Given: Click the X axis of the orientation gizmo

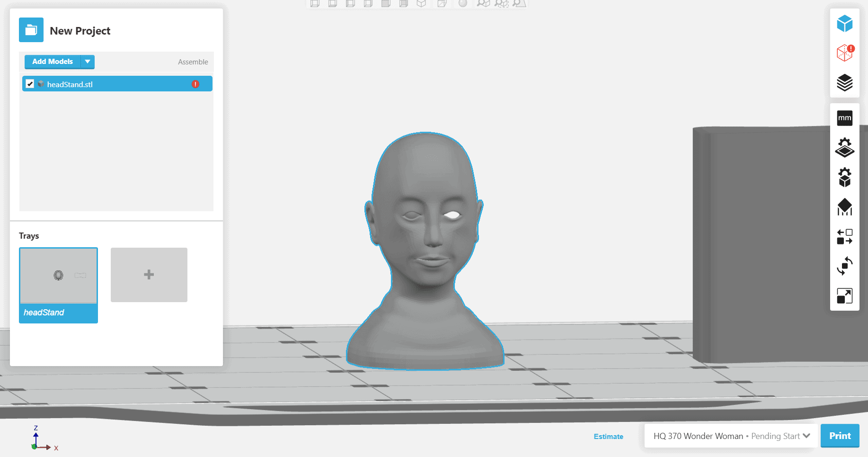Looking at the screenshot, I should pyautogui.click(x=47, y=447).
